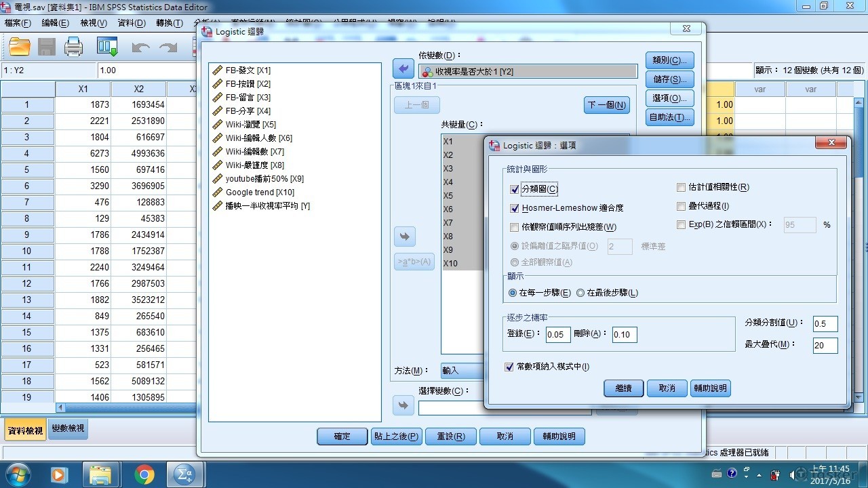This screenshot has height=488, width=868.
Task: Click 播映一半收視率平均 [Y] in the variable list
Action: point(268,205)
